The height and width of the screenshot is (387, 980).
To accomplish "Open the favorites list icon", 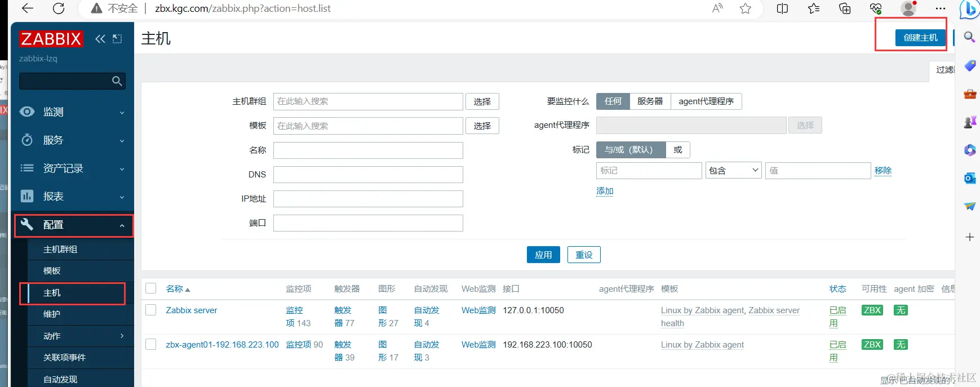I will click(814, 8).
